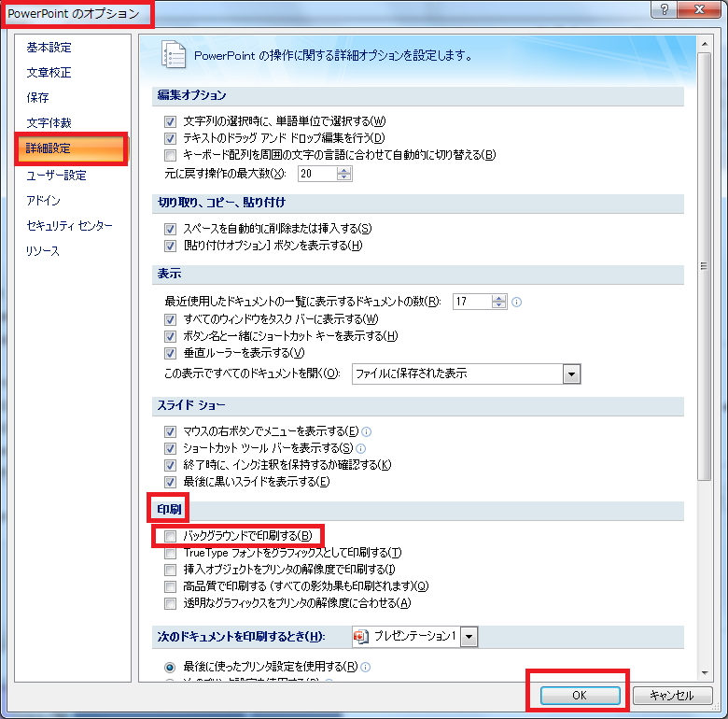Image resolution: width=728 pixels, height=719 pixels.
Task: Click info icon beside マウスの右ボタンでメニューを表示する
Action: pos(366,432)
